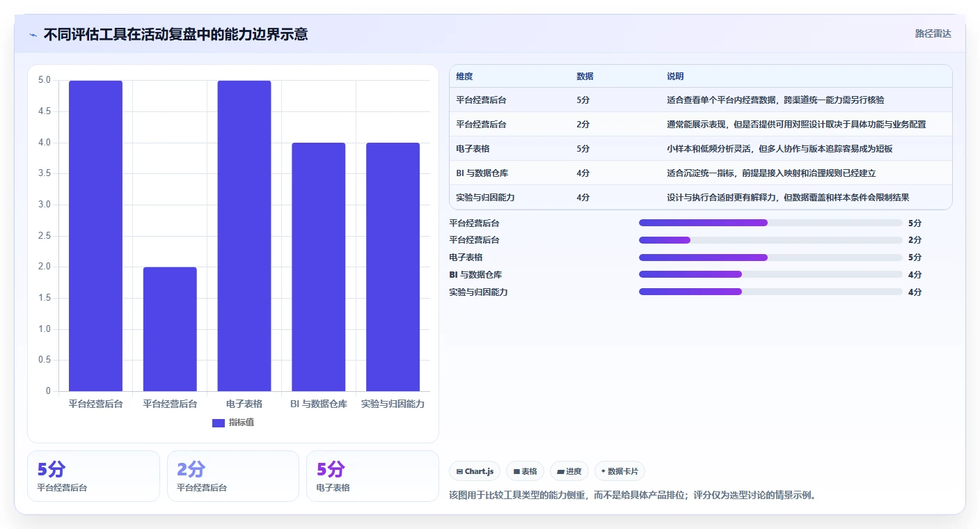Click the 维度 column header
Screen dimensions: 980x529
click(x=464, y=76)
